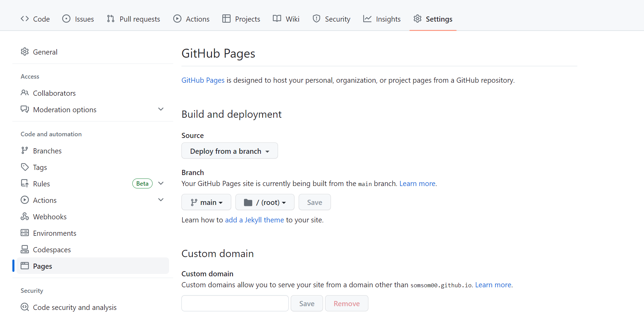Open Branches settings page

tap(93, 151)
